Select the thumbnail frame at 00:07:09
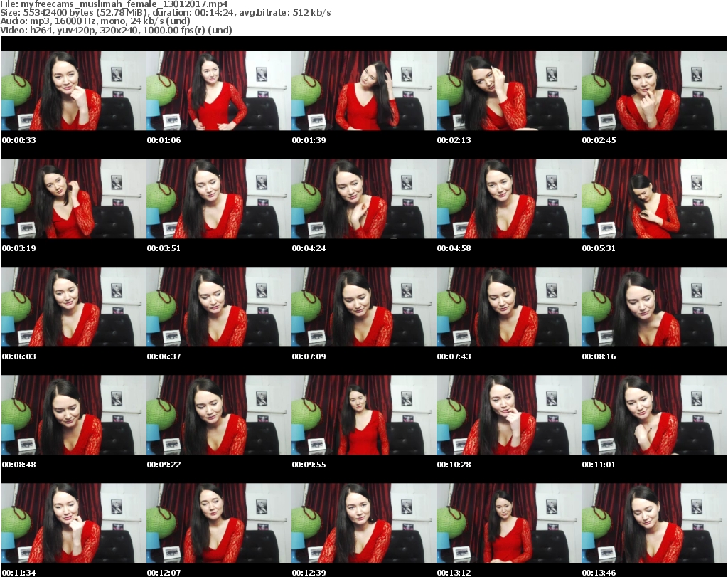The height and width of the screenshot is (577, 728). (x=364, y=307)
